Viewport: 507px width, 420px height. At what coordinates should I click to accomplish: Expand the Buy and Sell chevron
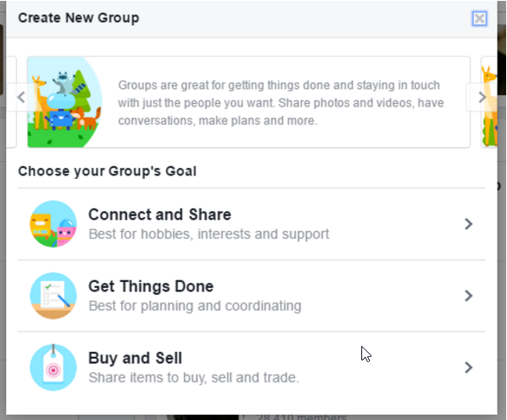[x=468, y=367]
